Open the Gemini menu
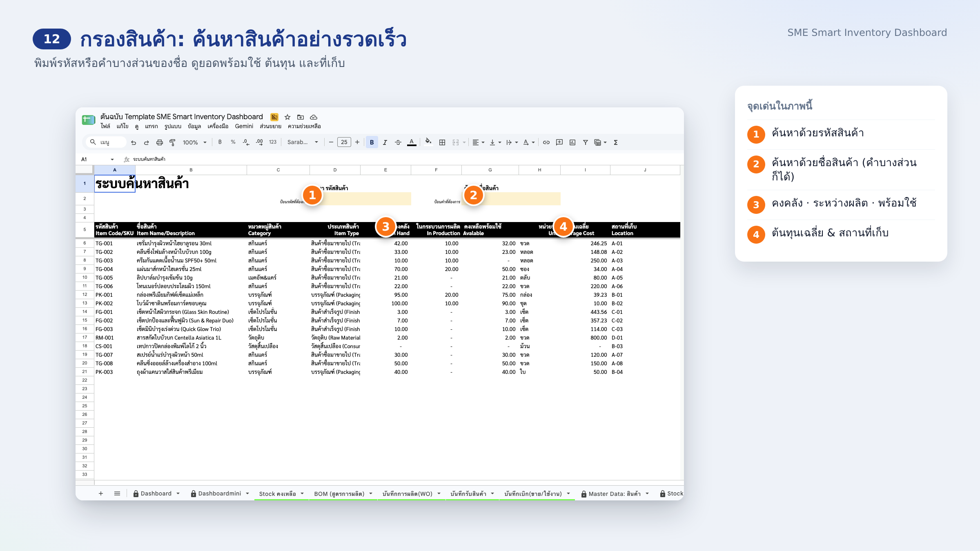The width and height of the screenshot is (980, 551). click(244, 126)
